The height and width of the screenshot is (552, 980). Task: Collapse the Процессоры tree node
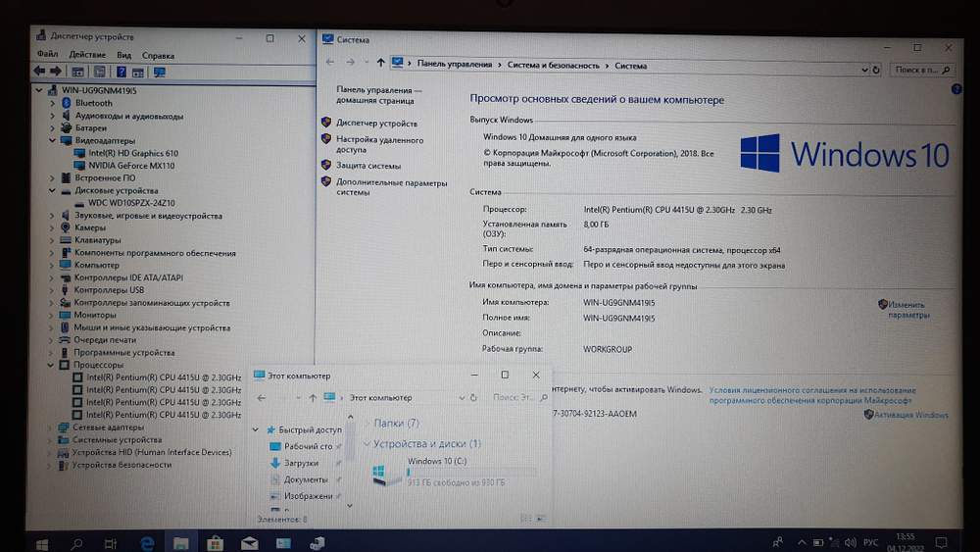tap(51, 365)
